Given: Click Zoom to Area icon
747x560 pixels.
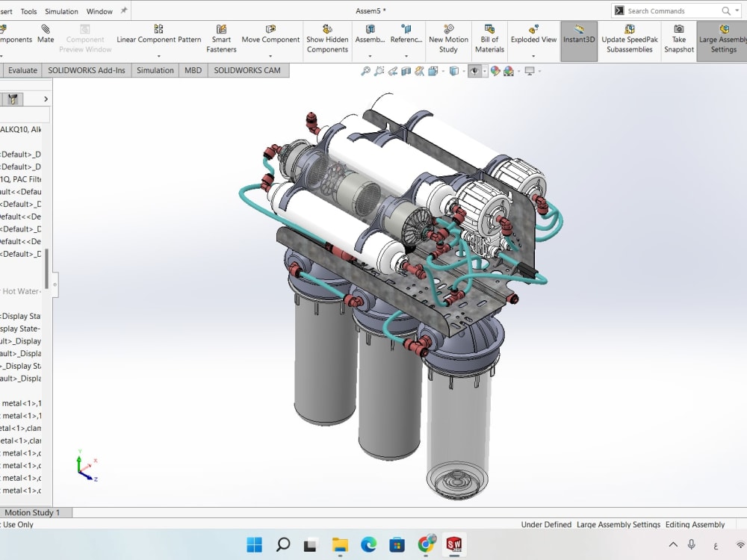Looking at the screenshot, I should click(x=379, y=71).
